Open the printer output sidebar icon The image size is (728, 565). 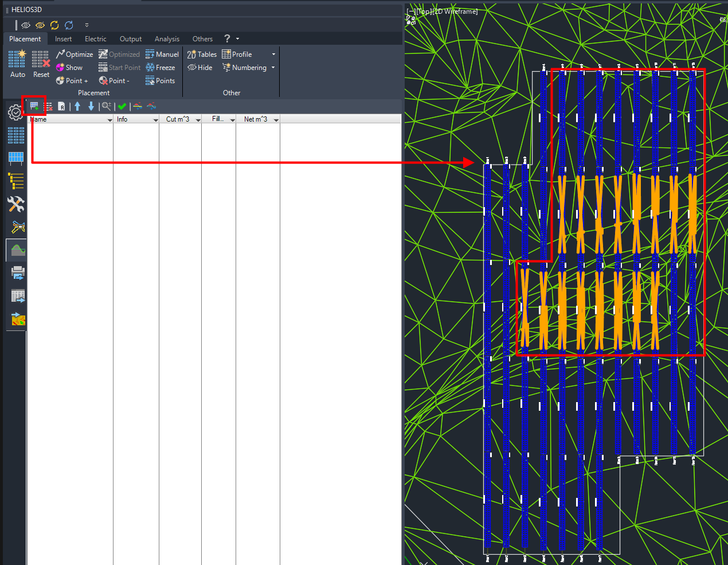(x=18, y=273)
